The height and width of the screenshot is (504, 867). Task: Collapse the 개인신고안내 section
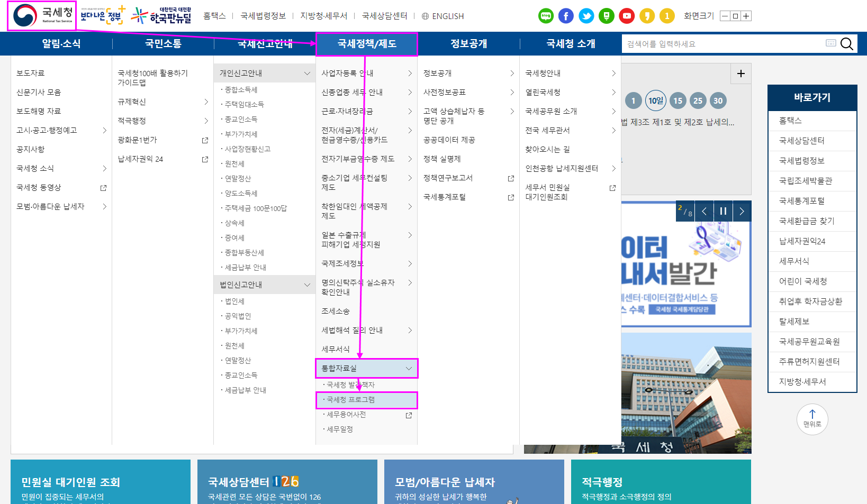click(265, 73)
